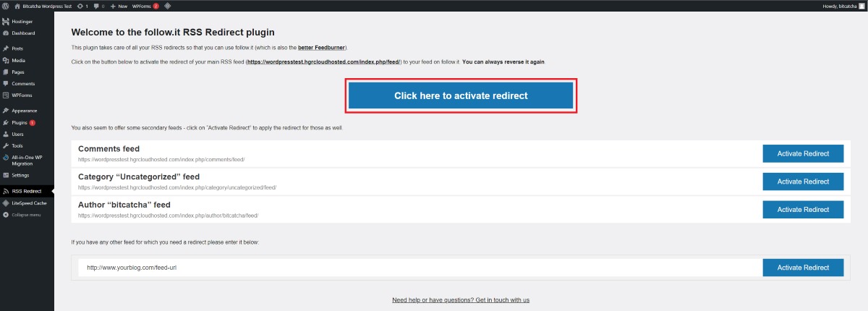
Task: Open the Posts menu
Action: [27, 48]
